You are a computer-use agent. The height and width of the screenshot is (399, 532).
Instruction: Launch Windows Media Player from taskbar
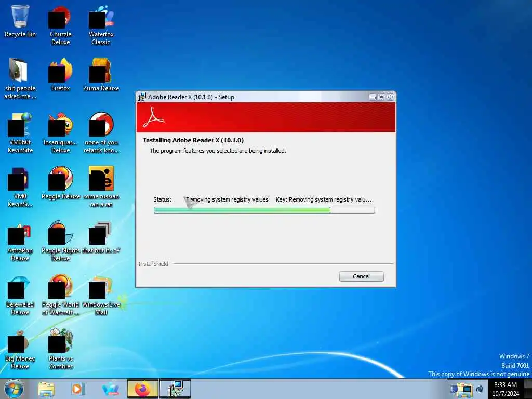(77, 389)
